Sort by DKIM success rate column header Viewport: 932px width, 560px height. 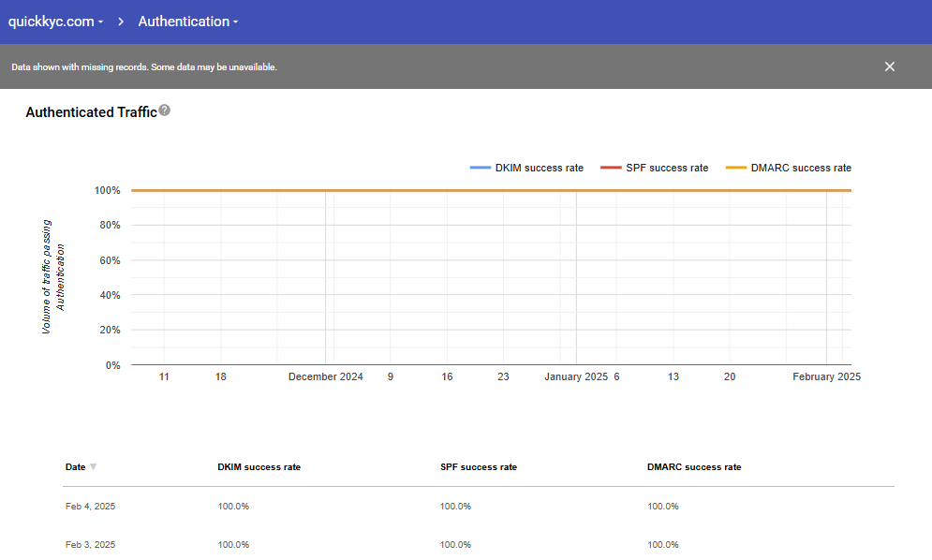pos(259,466)
